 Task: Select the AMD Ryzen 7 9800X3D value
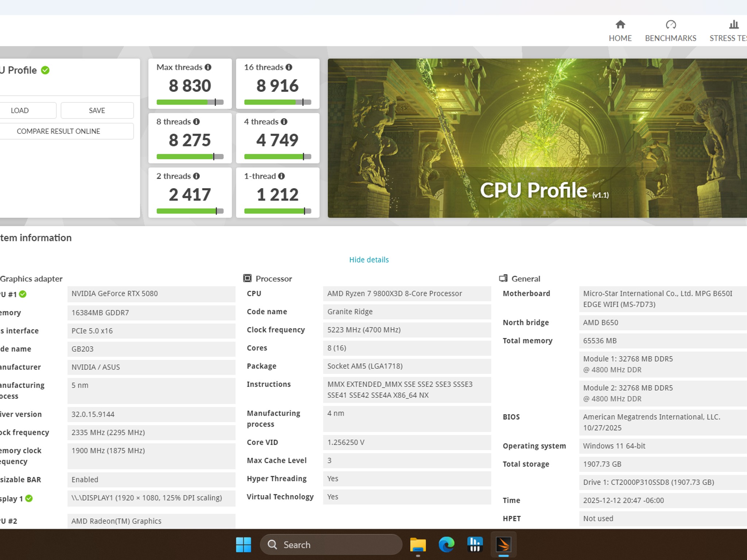click(407, 294)
